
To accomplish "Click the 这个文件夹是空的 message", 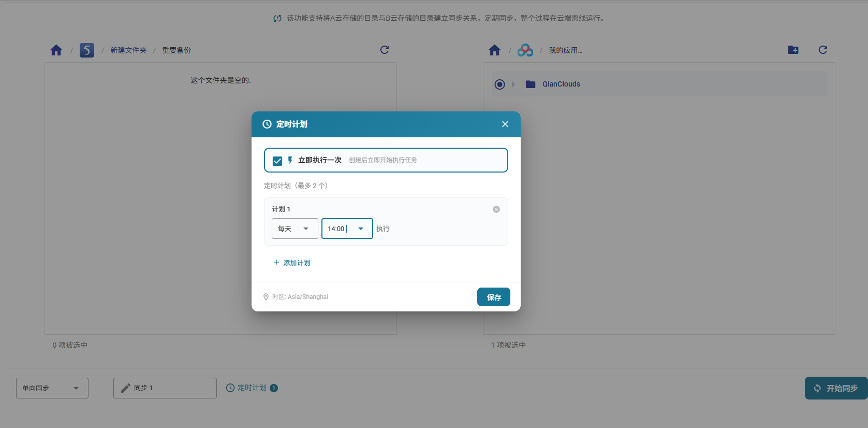I will coord(220,80).
